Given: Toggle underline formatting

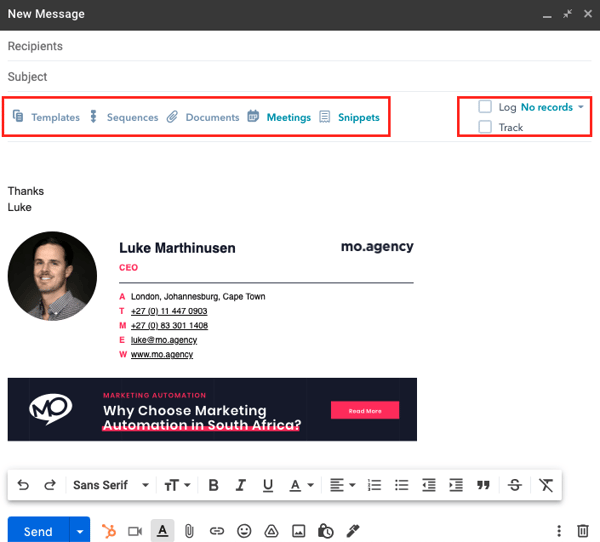Looking at the screenshot, I should tap(268, 485).
